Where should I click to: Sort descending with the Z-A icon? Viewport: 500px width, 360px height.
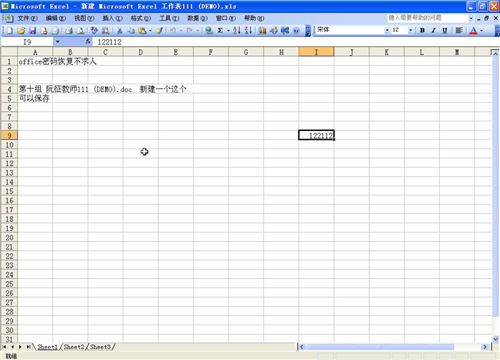[248, 31]
